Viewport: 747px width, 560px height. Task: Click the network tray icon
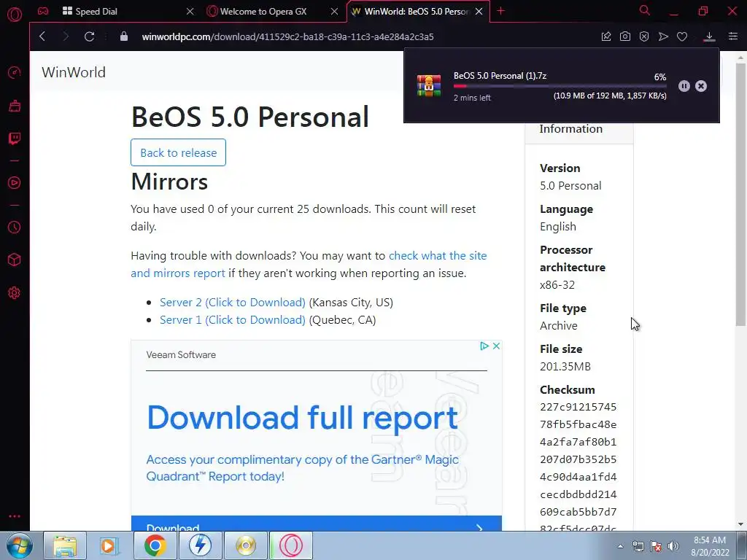point(638,546)
